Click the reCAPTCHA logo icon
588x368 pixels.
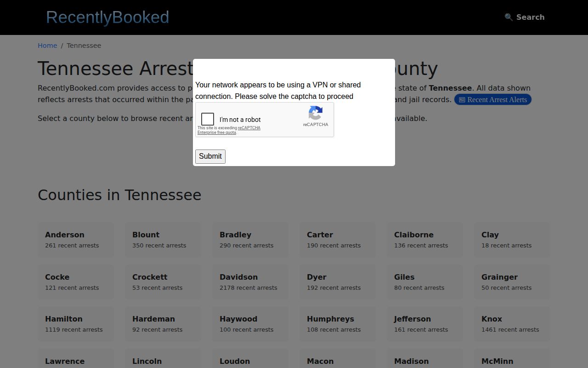point(316,113)
